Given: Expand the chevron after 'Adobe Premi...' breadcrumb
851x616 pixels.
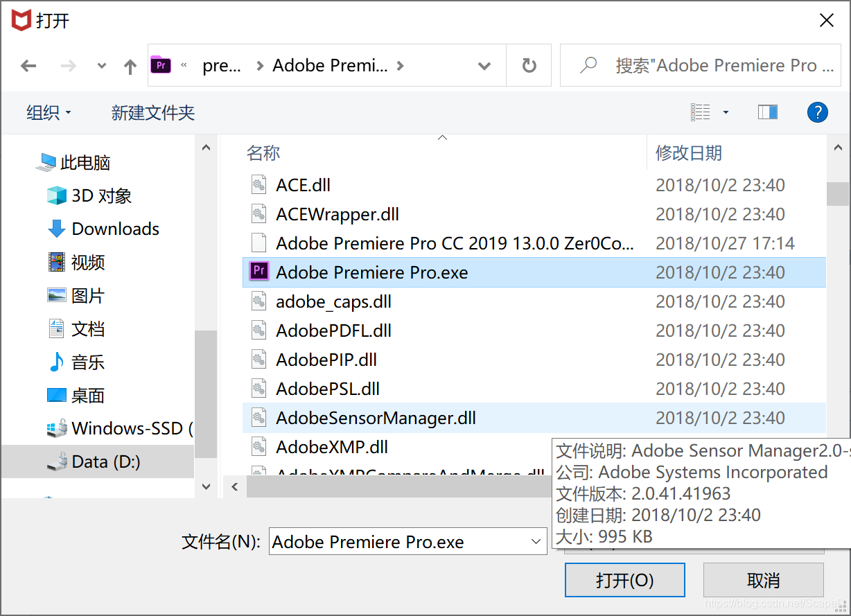Looking at the screenshot, I should 400,66.
